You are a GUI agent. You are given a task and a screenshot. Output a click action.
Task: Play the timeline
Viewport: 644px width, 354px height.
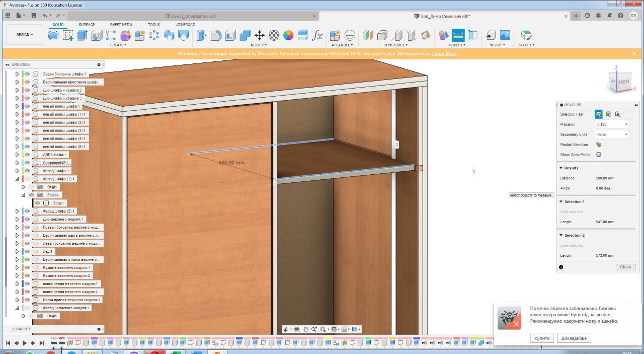click(25, 343)
